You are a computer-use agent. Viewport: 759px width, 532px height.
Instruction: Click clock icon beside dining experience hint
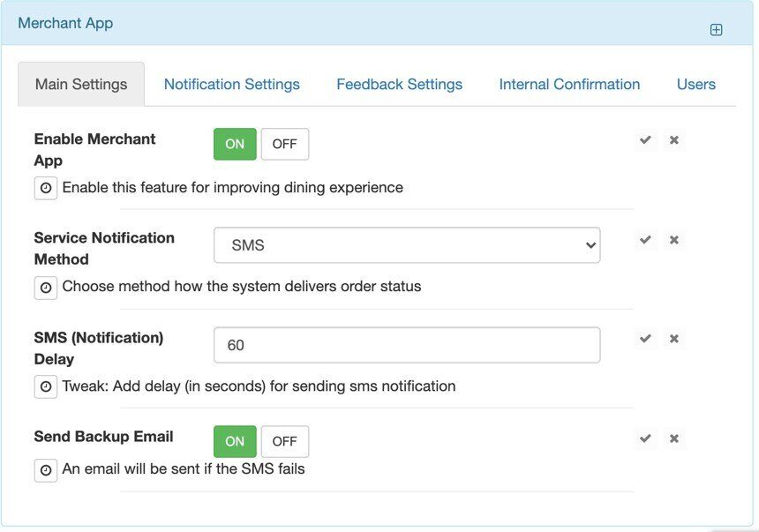pyautogui.click(x=46, y=188)
